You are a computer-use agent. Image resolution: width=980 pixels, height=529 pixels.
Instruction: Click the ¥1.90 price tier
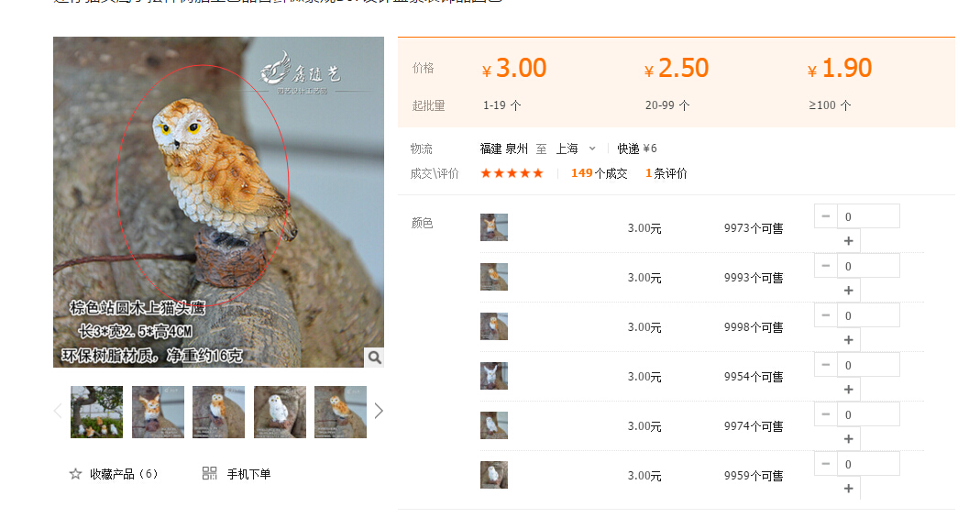pos(840,68)
